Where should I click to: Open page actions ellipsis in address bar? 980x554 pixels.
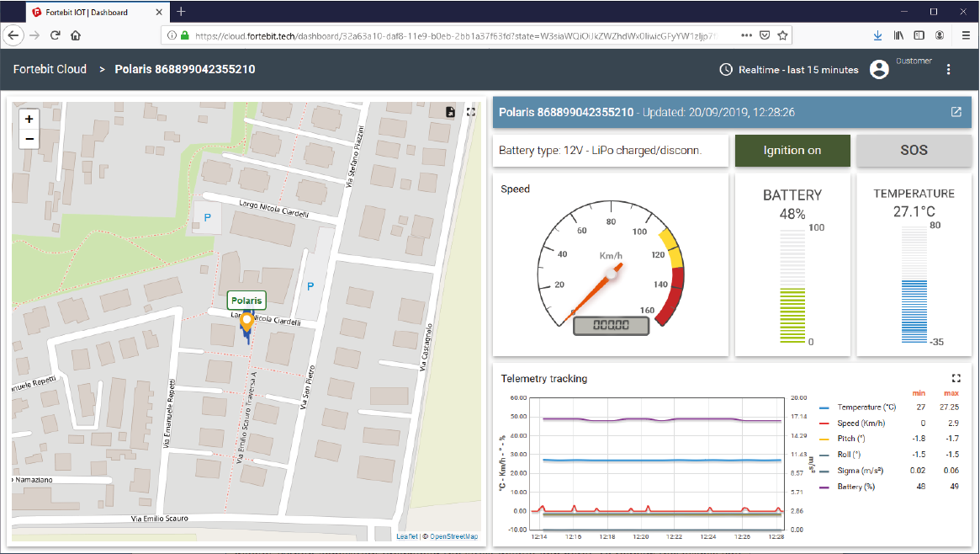pyautogui.click(x=746, y=35)
